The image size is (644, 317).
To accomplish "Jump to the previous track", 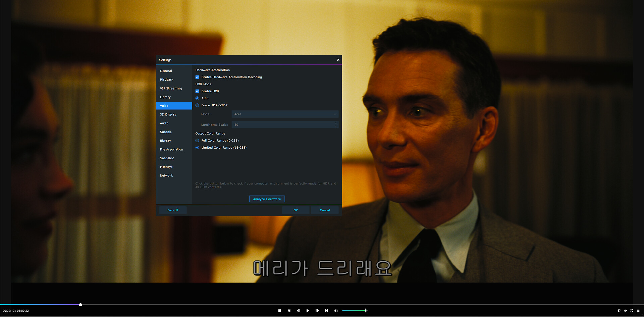I will pyautogui.click(x=289, y=311).
